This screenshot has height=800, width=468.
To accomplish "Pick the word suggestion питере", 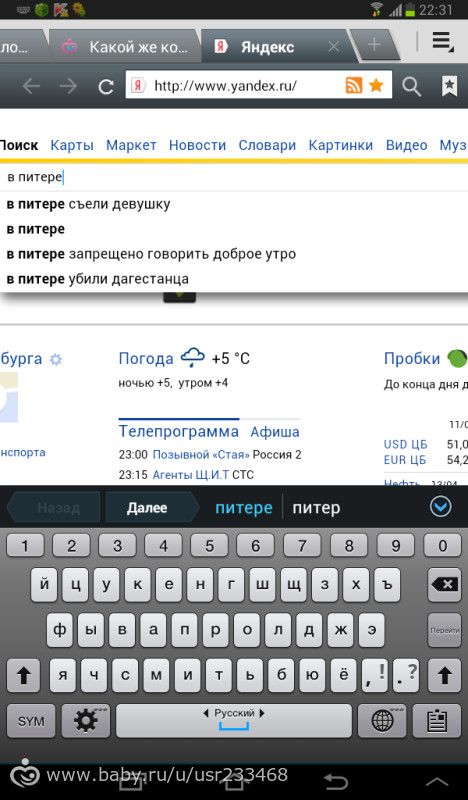I will tap(243, 508).
